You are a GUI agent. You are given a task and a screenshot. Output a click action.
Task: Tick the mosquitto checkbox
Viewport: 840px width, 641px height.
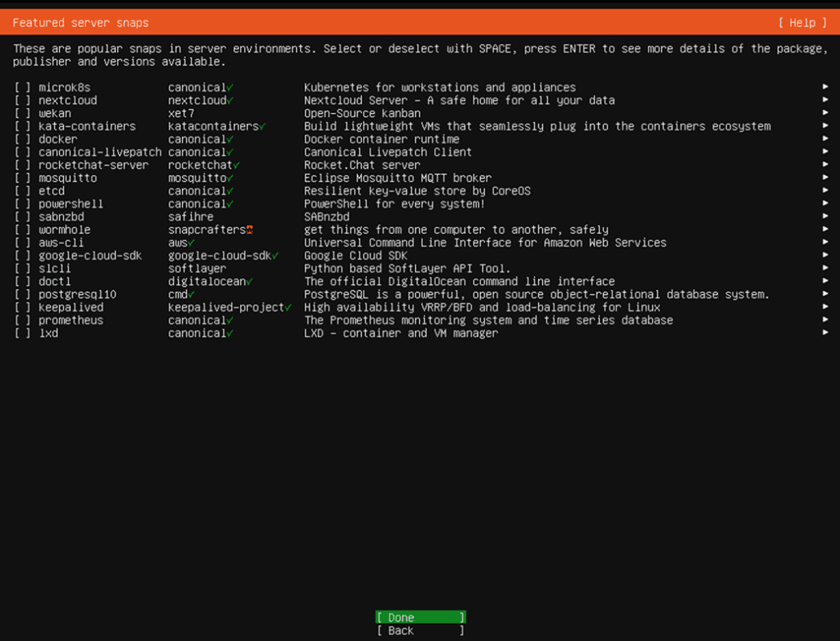22,178
